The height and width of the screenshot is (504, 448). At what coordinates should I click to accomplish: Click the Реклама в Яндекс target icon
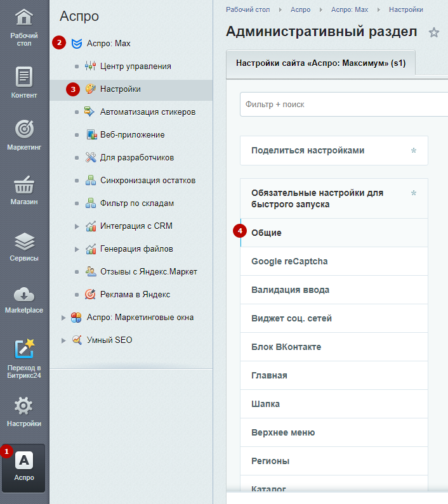91,294
